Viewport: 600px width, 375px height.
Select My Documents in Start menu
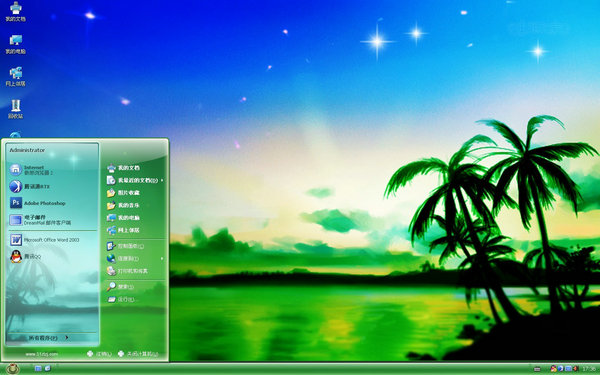point(135,168)
